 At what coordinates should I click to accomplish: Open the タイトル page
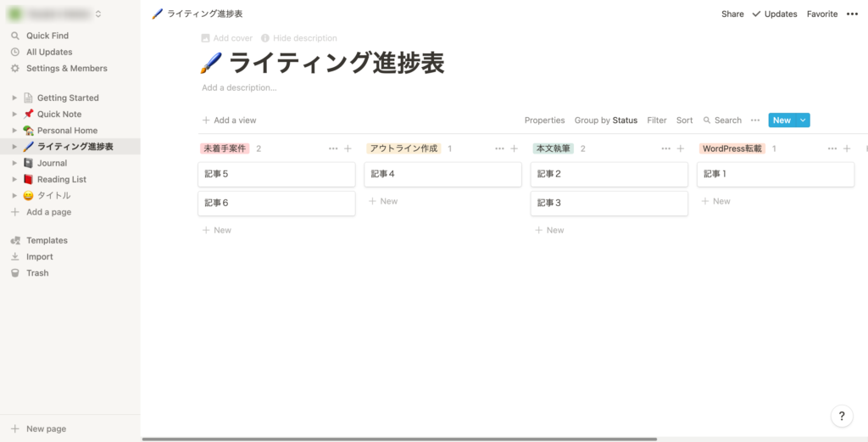coord(53,195)
